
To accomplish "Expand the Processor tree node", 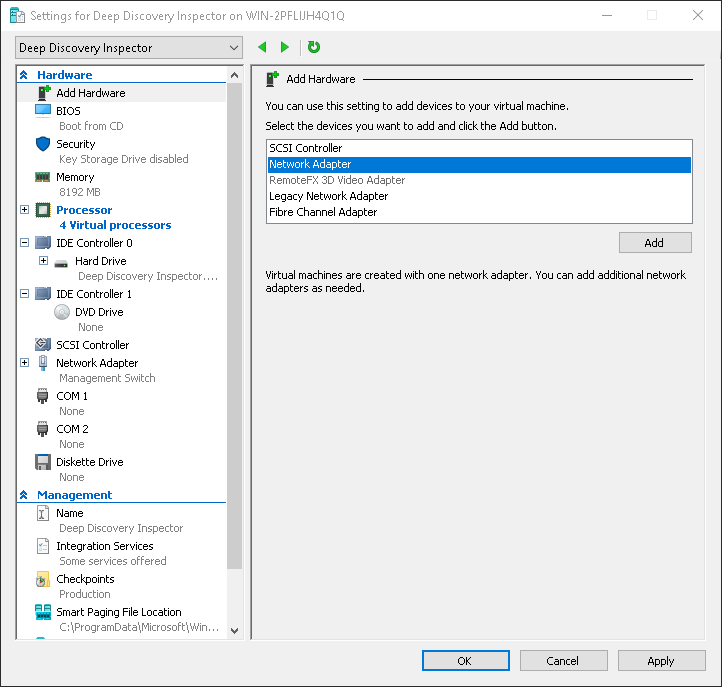I will click(25, 210).
